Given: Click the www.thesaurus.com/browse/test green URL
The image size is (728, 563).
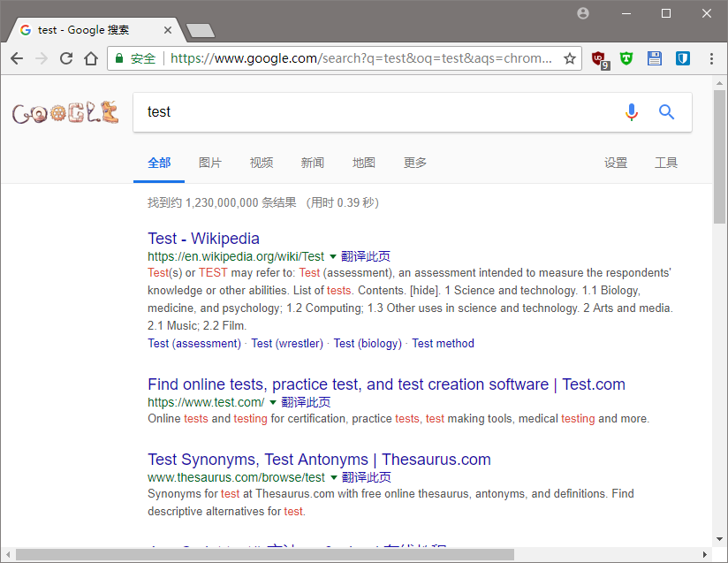Looking at the screenshot, I should tap(236, 477).
